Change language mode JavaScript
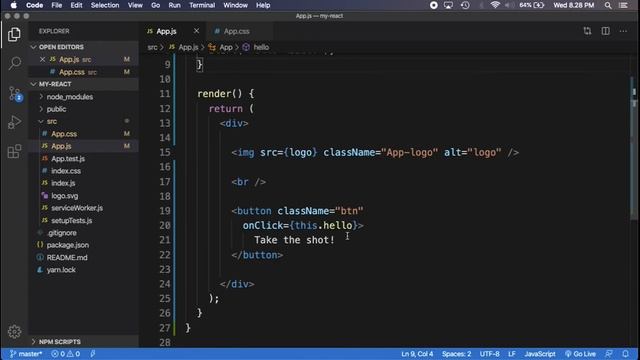The image size is (640, 360). [540, 354]
